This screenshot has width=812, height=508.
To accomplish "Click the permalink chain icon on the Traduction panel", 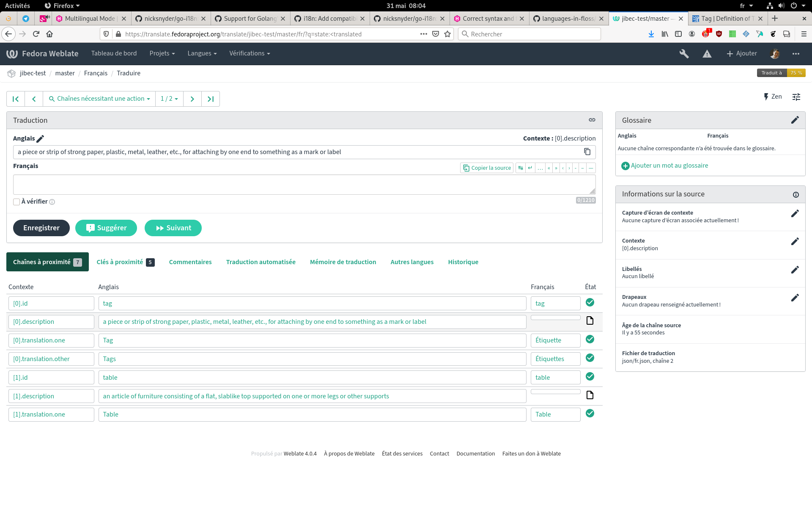I will (x=592, y=120).
